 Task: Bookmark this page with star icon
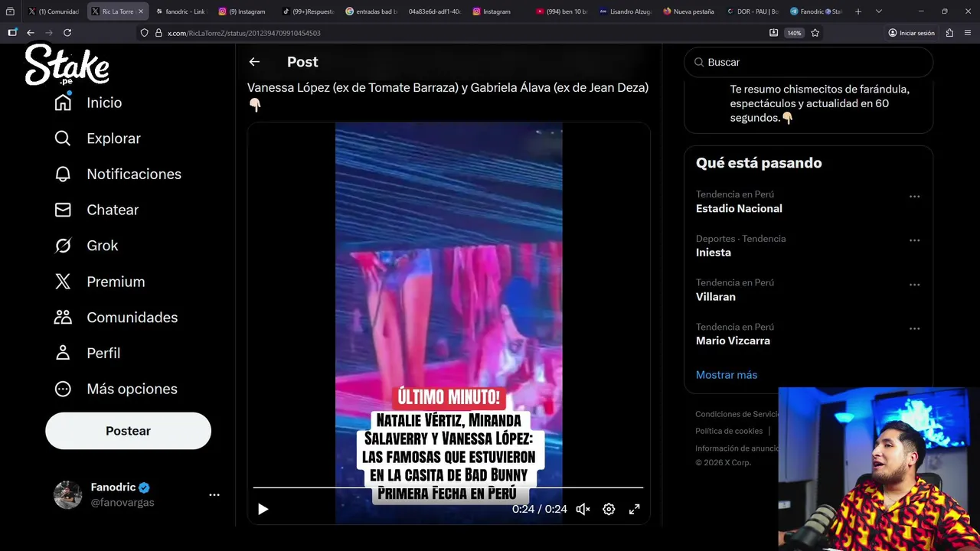pyautogui.click(x=815, y=33)
